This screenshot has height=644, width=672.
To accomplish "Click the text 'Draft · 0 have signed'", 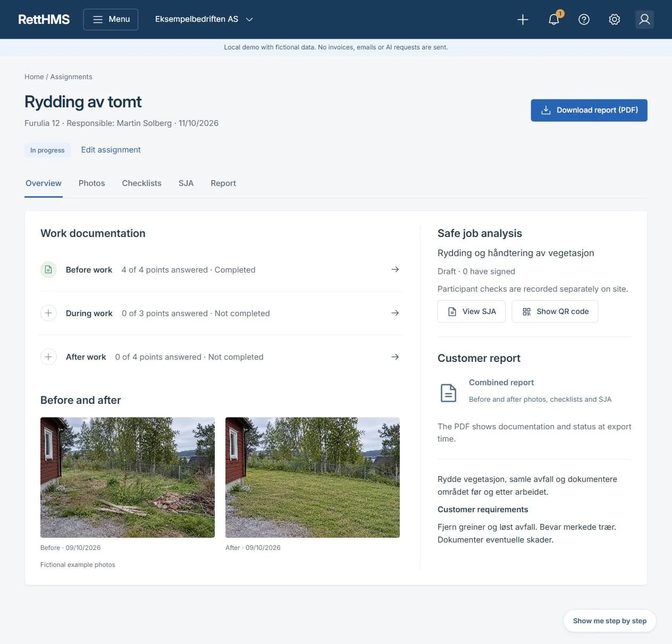I will pos(476,272).
